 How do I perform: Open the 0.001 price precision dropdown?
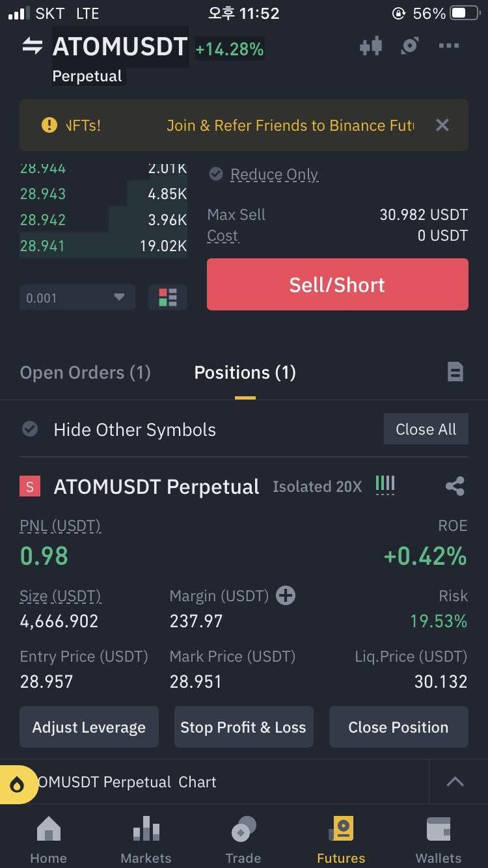[x=77, y=297]
